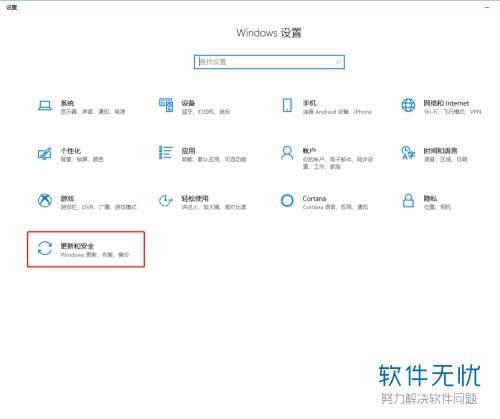Viewport: 500px width, 419px height.
Task: Click the 隐私 label text
Action: [x=430, y=199]
